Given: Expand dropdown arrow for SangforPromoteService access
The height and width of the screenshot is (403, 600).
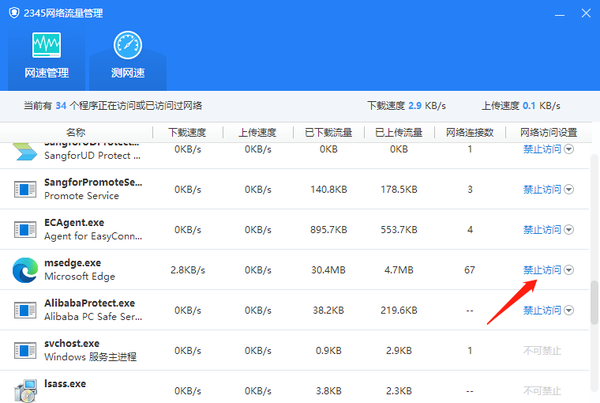Looking at the screenshot, I should tap(569, 189).
